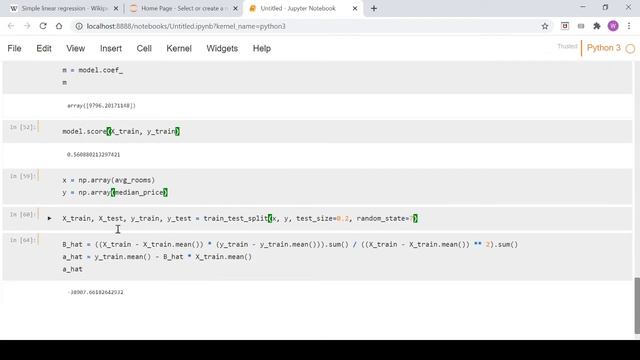The height and width of the screenshot is (360, 640).
Task: Select the In [59] cell prompt
Action: tap(22, 176)
